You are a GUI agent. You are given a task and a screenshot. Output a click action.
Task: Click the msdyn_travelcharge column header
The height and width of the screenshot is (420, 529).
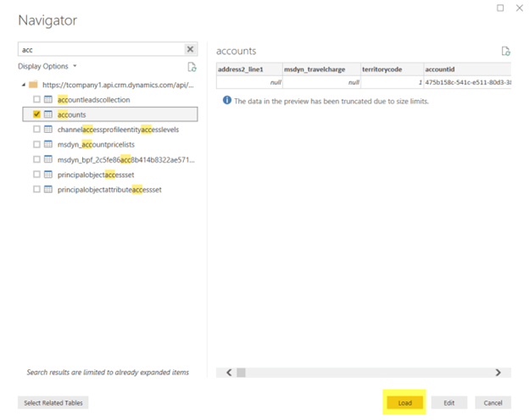pyautogui.click(x=321, y=69)
